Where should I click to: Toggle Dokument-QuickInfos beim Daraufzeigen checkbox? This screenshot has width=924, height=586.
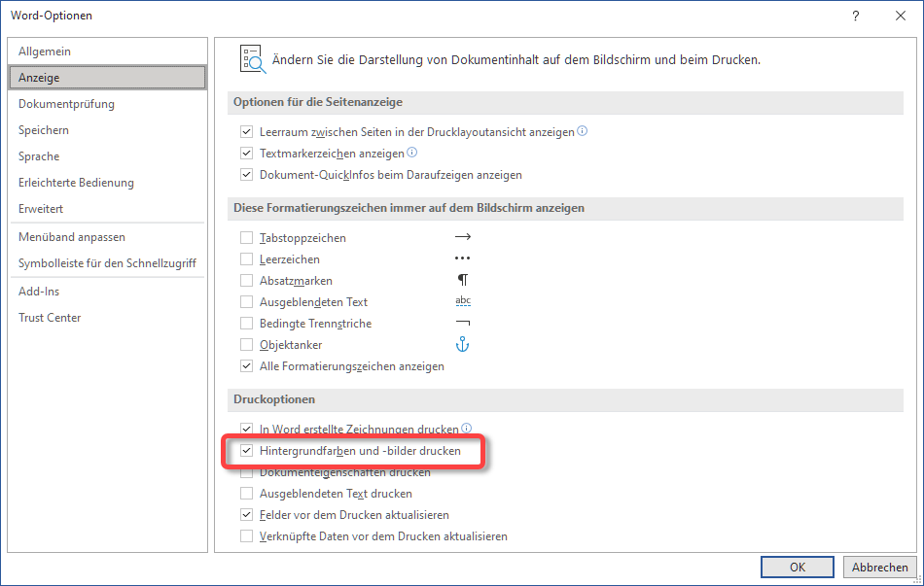pos(246,175)
